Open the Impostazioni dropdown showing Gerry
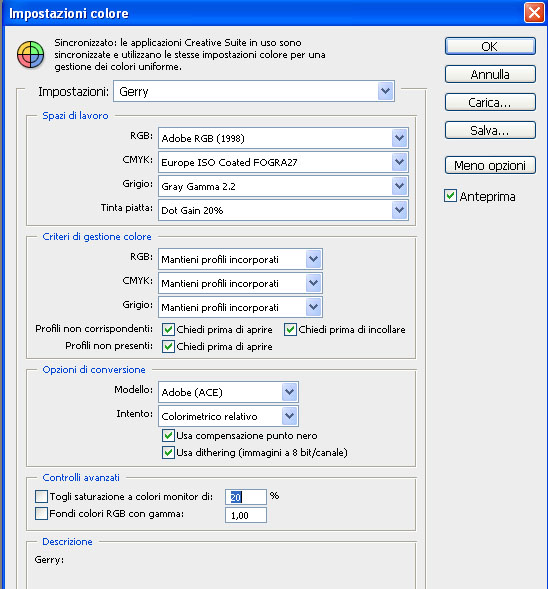The width and height of the screenshot is (548, 589). (x=254, y=91)
